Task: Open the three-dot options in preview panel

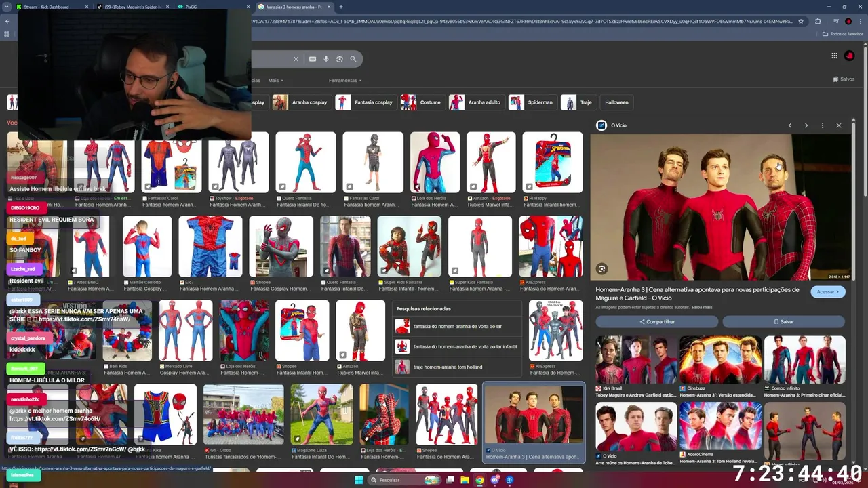Action: (823, 125)
